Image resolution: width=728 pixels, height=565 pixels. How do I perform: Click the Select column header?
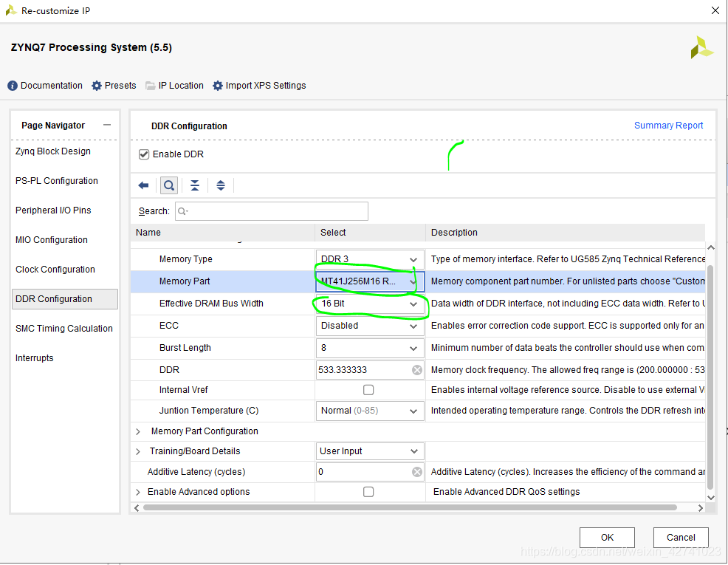[371, 233]
